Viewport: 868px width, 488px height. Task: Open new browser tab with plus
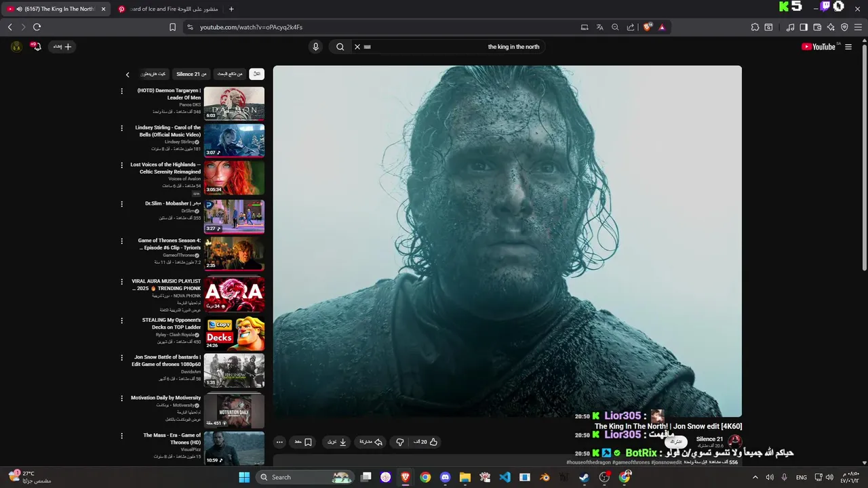231,9
